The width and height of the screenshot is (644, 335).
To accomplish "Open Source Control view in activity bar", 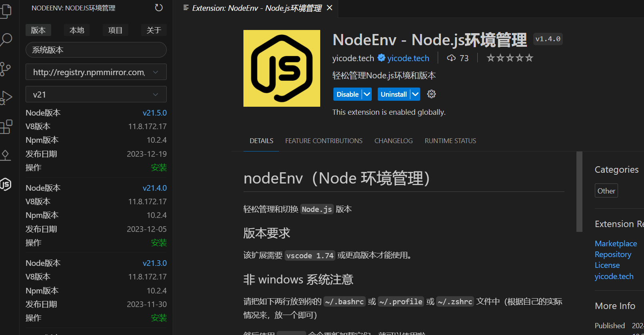I will coord(6,69).
